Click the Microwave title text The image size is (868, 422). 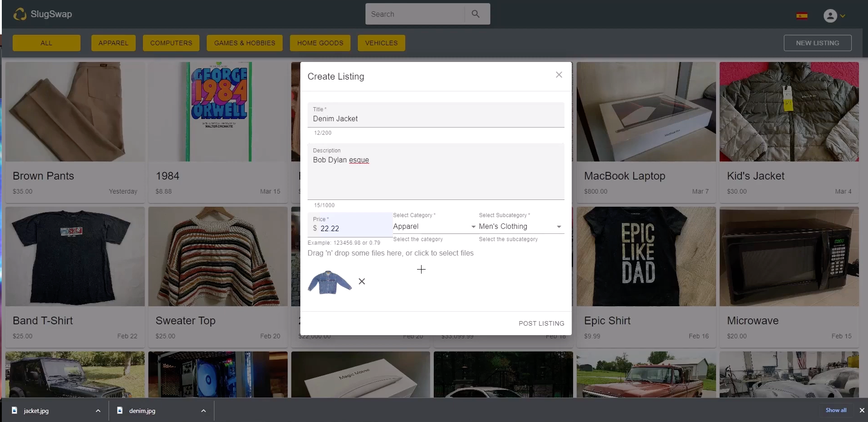[x=753, y=321]
